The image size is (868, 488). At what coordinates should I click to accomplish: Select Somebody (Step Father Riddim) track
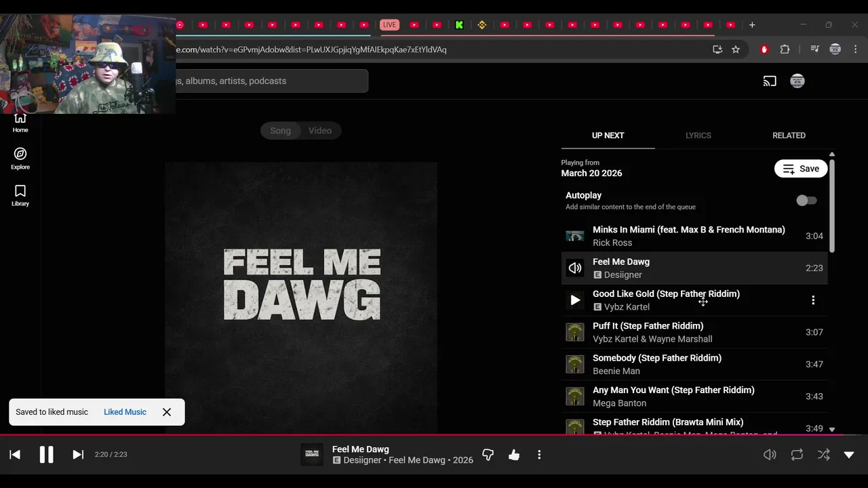pyautogui.click(x=694, y=365)
